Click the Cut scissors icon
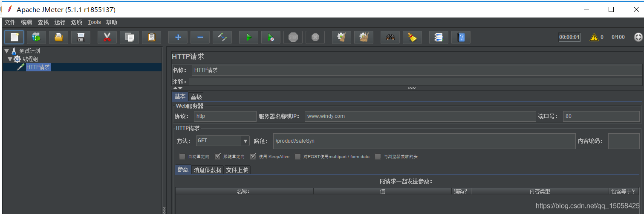Screen dimensions: 644x214 coord(107,37)
